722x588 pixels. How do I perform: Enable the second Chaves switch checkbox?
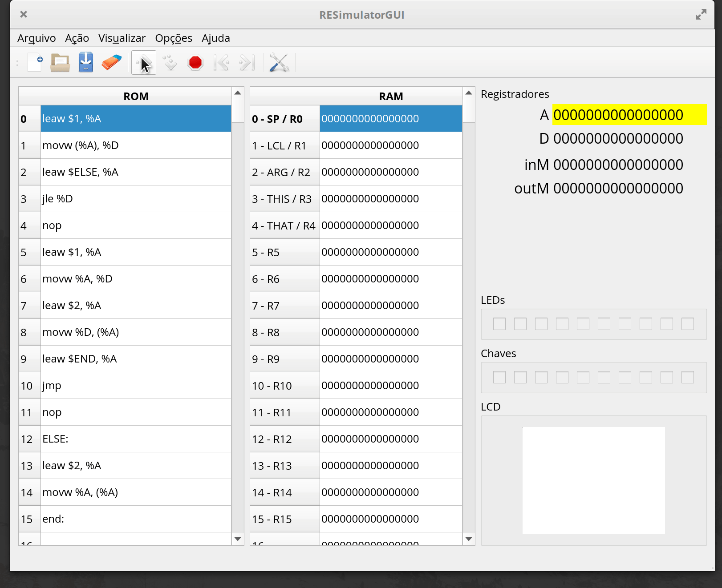(520, 377)
